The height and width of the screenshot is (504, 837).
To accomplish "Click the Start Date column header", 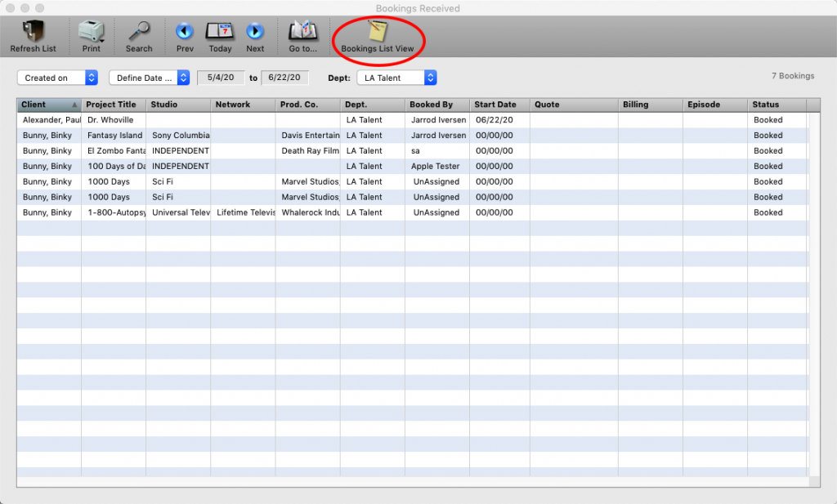I will (x=499, y=105).
